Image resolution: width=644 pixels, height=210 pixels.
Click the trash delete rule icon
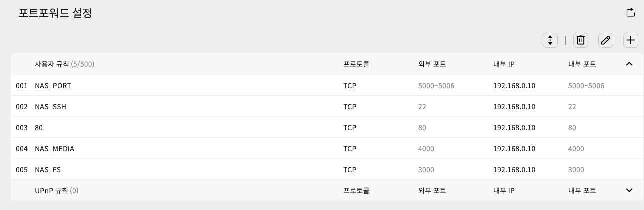(580, 40)
